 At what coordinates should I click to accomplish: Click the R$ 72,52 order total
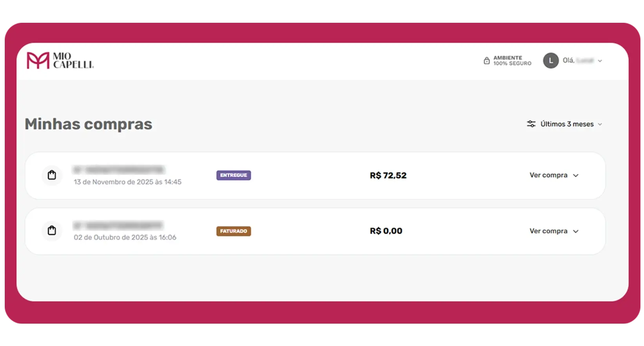click(x=388, y=176)
